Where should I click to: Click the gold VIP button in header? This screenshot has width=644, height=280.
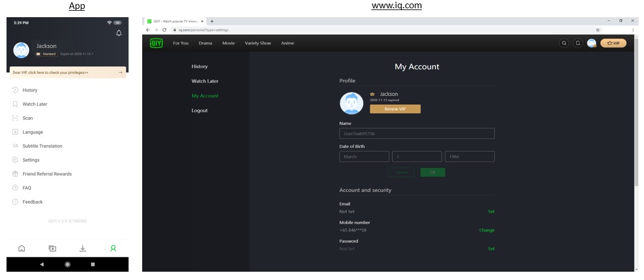pos(614,43)
